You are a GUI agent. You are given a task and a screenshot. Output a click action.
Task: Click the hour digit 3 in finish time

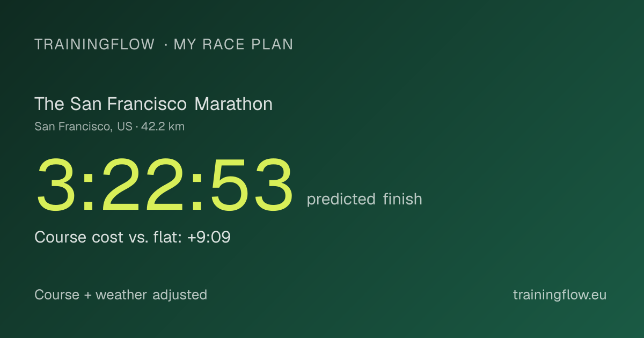click(x=56, y=185)
